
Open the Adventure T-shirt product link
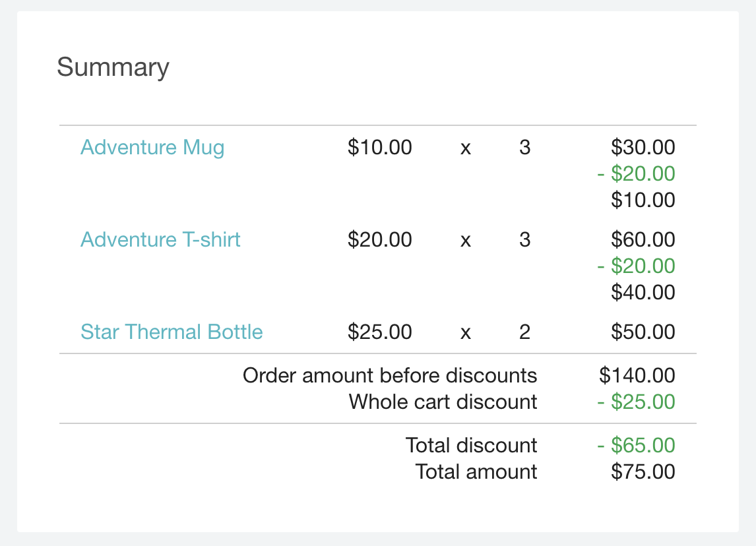click(x=160, y=239)
